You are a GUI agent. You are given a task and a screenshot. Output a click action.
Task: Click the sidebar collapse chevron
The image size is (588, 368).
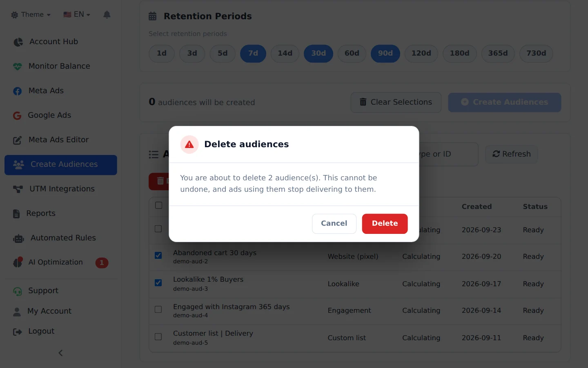pos(60,353)
